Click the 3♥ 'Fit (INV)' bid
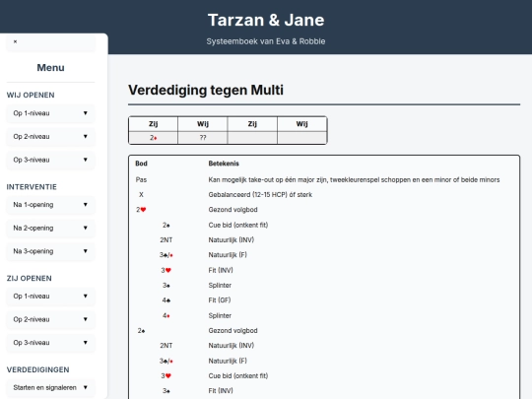The image size is (532, 399). [166, 270]
